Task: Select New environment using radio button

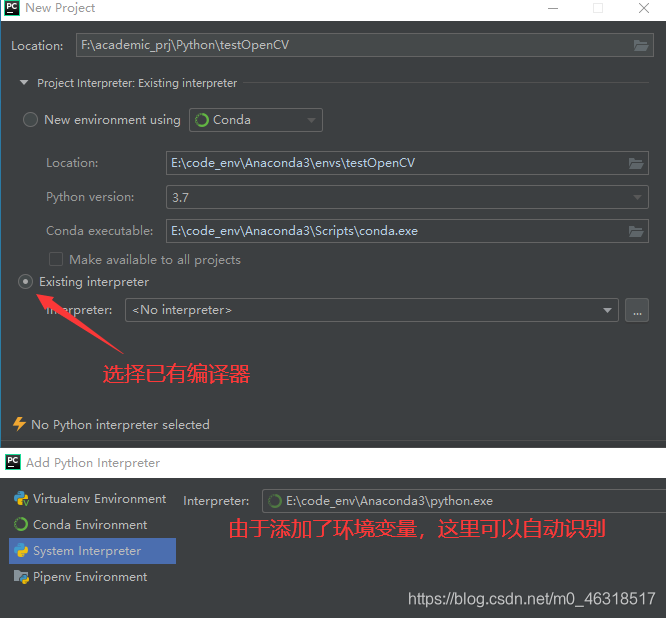Action: pyautogui.click(x=30, y=119)
